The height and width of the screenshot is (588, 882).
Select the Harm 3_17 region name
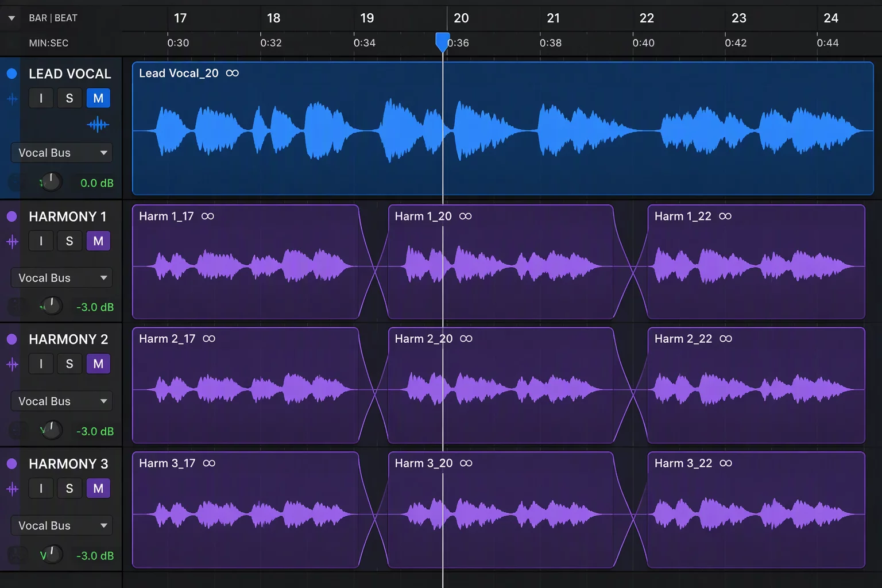(167, 463)
